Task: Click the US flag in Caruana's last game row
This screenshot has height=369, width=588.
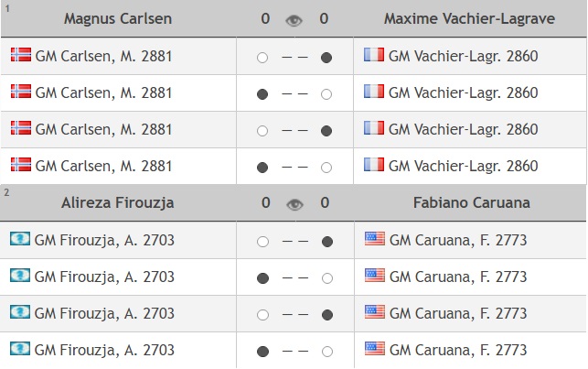Action: (x=374, y=350)
